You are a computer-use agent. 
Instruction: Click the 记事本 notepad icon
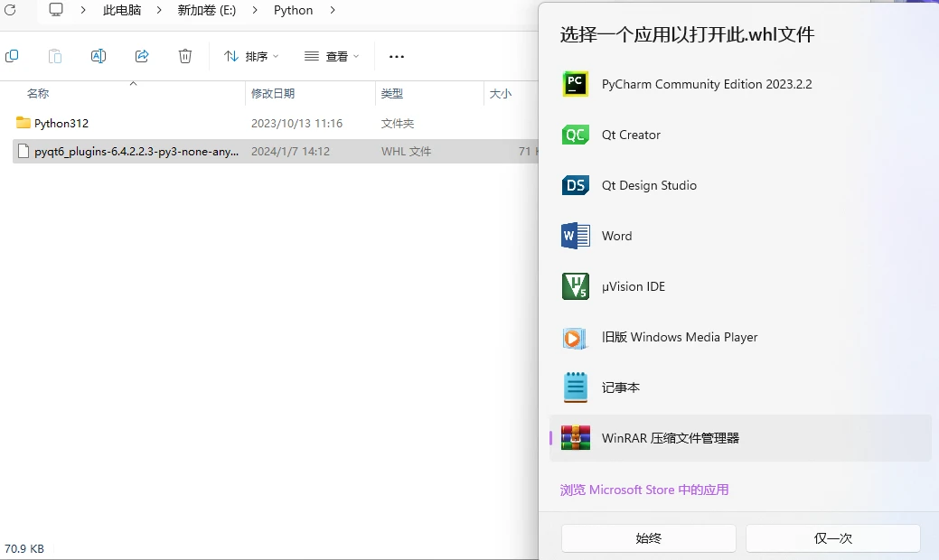click(576, 387)
